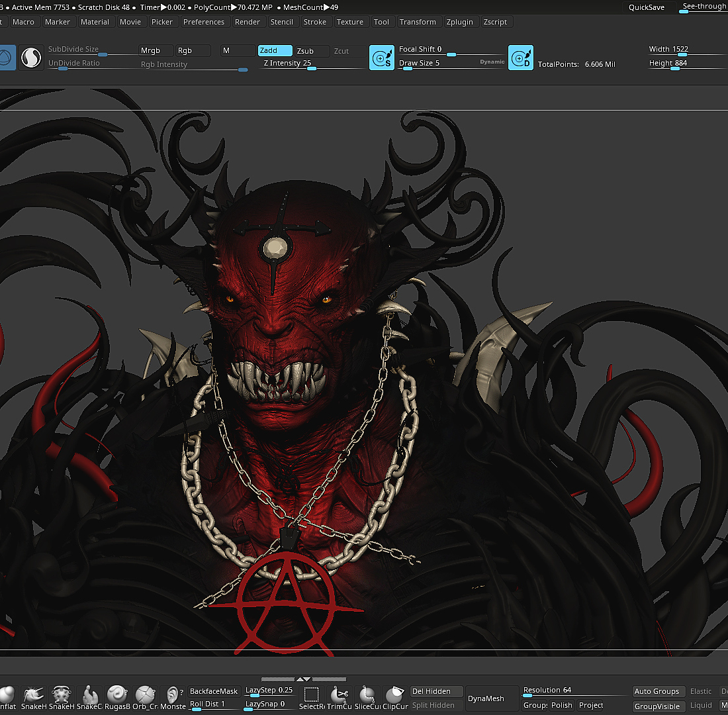Select the RugasB brush

117,698
